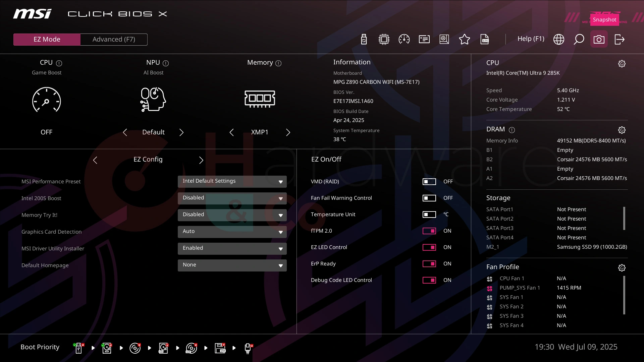
Task: Toggle Debug Code LED Control switch
Action: click(429, 280)
